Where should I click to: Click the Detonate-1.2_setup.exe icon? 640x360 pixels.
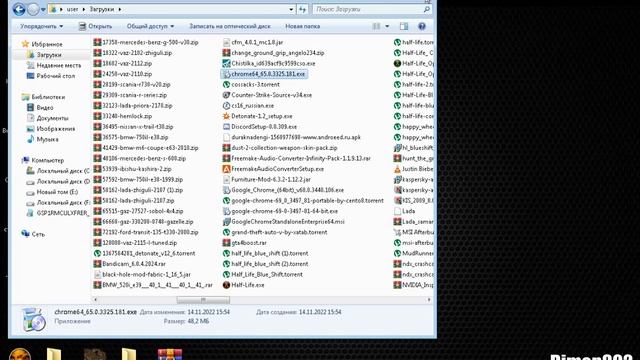(227, 116)
